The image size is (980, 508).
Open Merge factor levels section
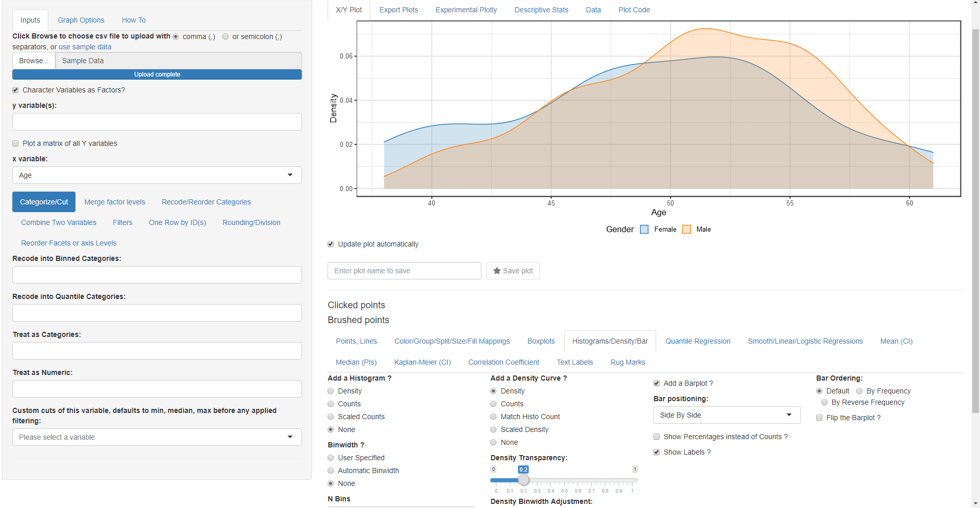tap(114, 202)
